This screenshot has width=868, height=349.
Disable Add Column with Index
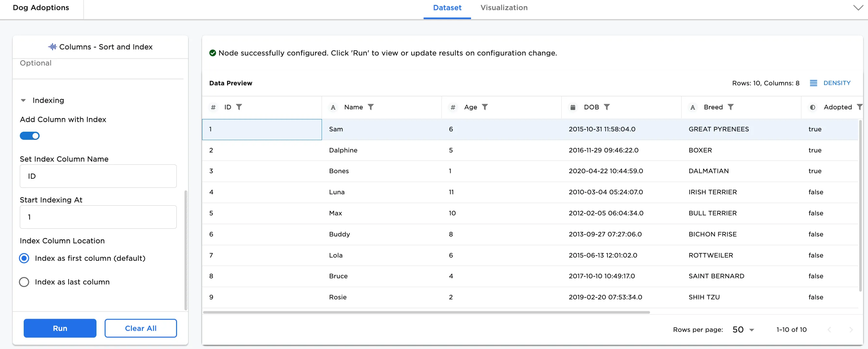(30, 136)
